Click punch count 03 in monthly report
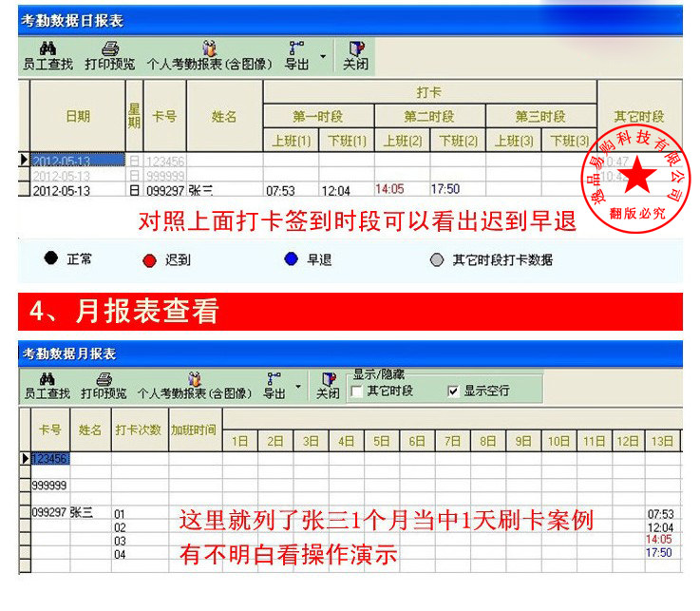 point(120,541)
